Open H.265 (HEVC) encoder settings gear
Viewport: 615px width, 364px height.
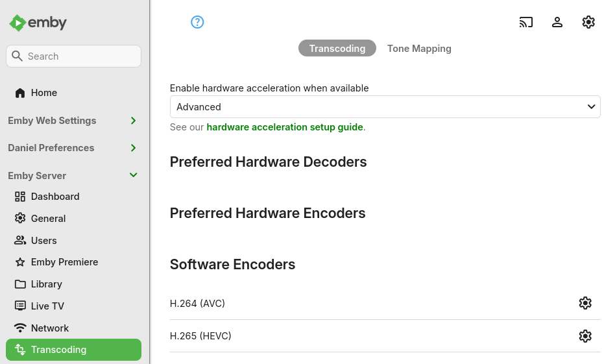click(585, 336)
